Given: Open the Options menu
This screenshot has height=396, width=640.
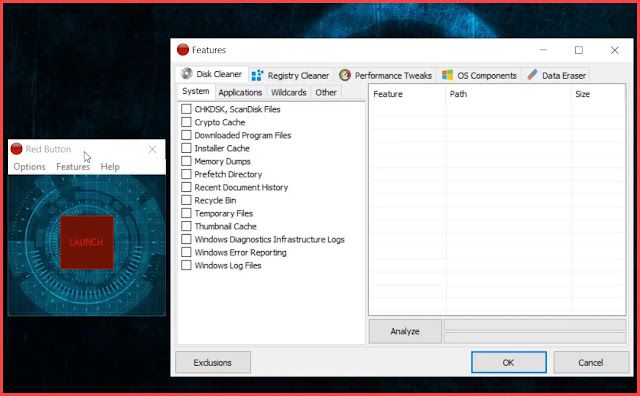Looking at the screenshot, I should pos(29,167).
